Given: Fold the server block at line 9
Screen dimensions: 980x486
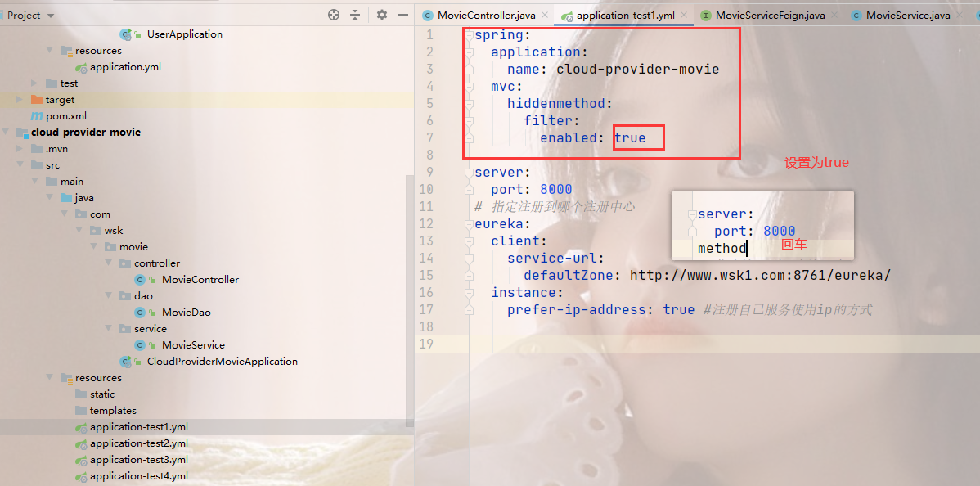Looking at the screenshot, I should click(x=470, y=172).
